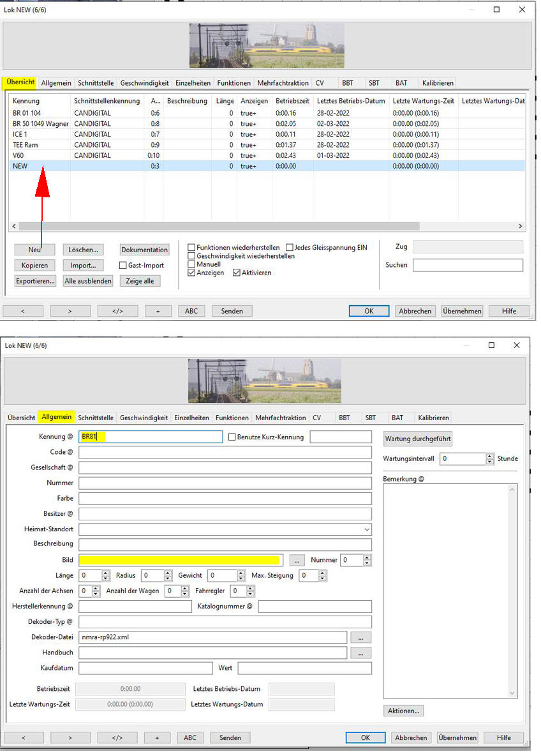Click the browse button beside the Handbuch field
The width and height of the screenshot is (541, 756).
(x=360, y=653)
